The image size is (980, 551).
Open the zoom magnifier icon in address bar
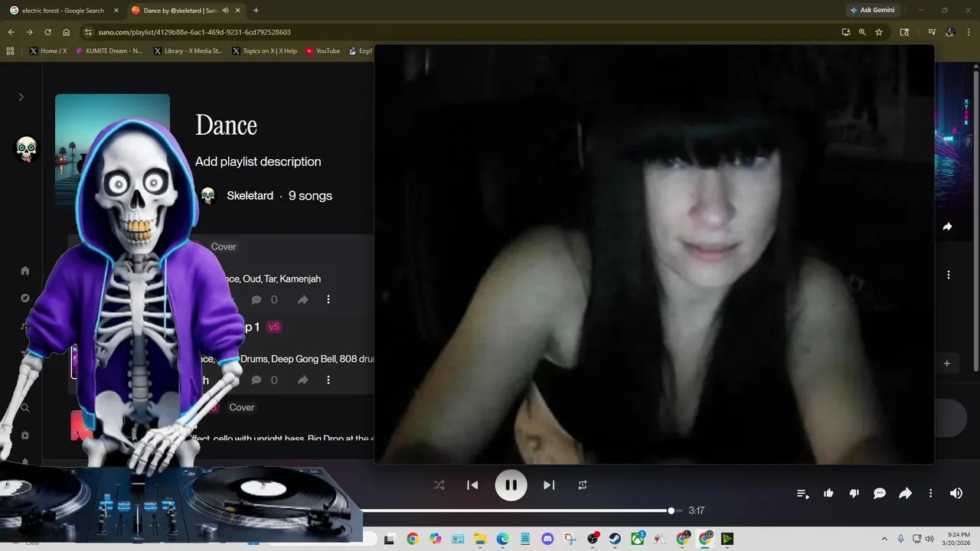point(862,32)
